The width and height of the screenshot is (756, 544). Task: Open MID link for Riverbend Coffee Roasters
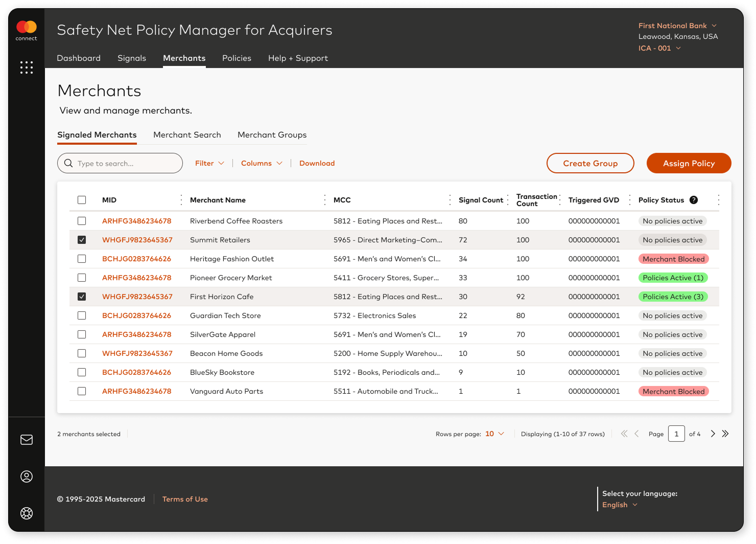pyautogui.click(x=137, y=221)
